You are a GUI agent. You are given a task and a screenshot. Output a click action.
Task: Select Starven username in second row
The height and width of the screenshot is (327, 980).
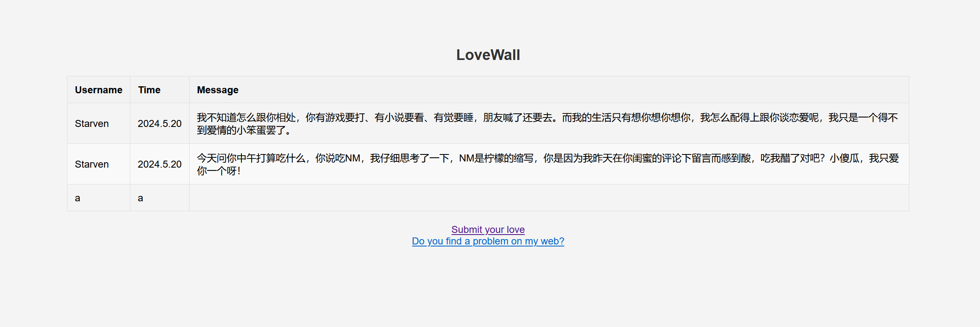tap(92, 164)
